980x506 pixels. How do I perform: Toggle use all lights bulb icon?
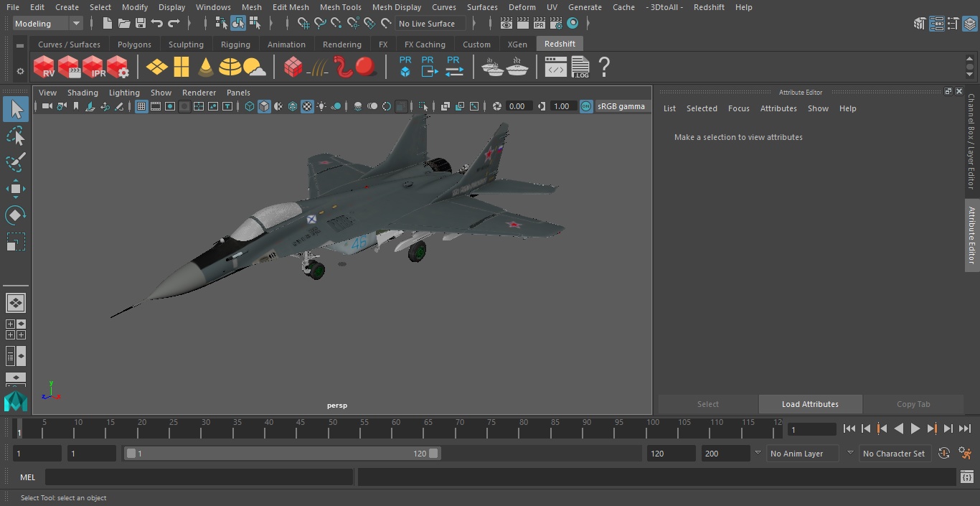[x=321, y=106]
